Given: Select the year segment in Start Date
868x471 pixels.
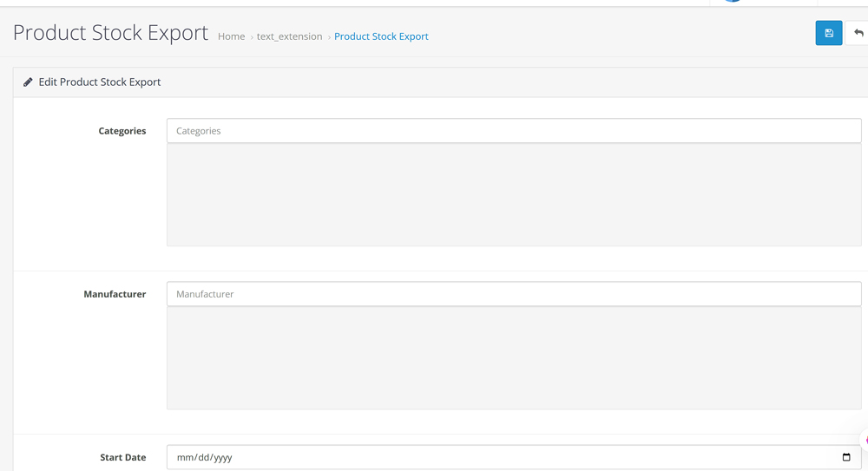Looking at the screenshot, I should pos(221,457).
